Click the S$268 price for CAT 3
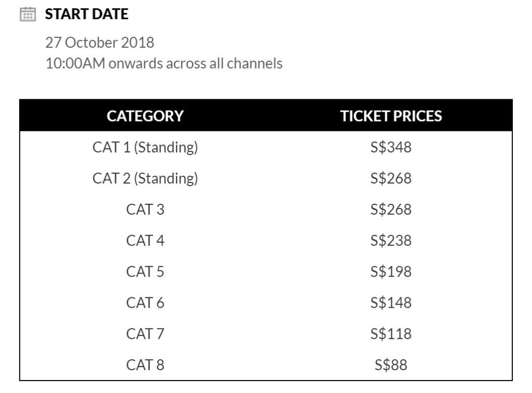 (x=391, y=209)
